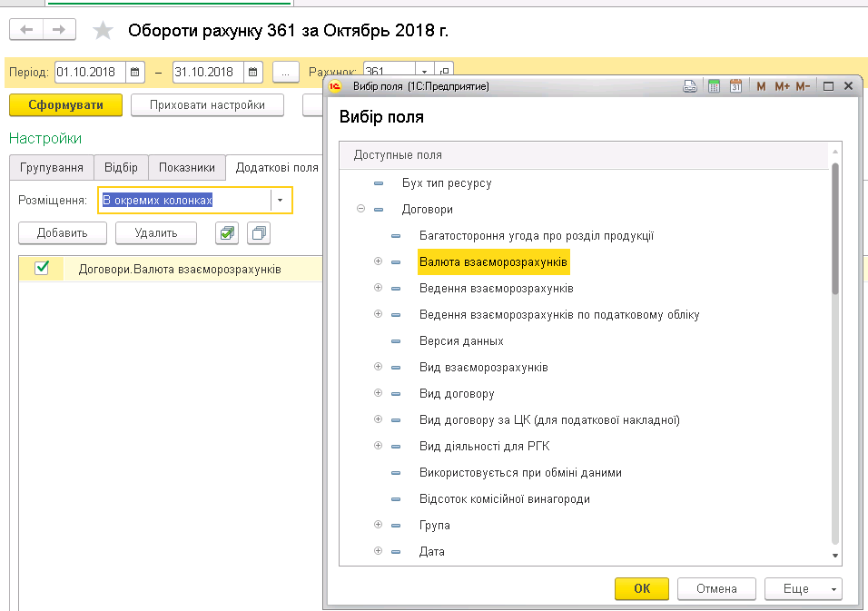Click scrollbar up arrow in field list
This screenshot has height=611, width=868.
click(x=835, y=151)
